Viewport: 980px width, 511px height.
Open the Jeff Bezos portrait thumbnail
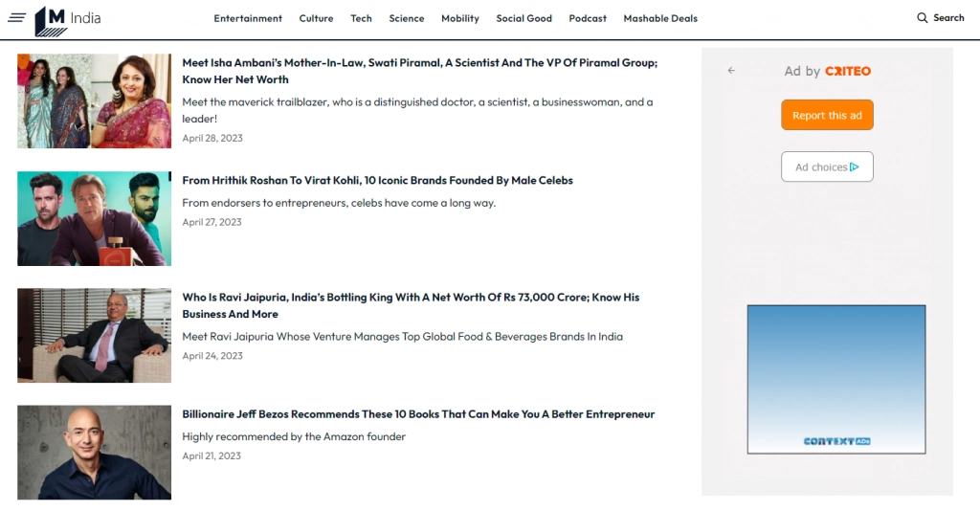coord(95,453)
